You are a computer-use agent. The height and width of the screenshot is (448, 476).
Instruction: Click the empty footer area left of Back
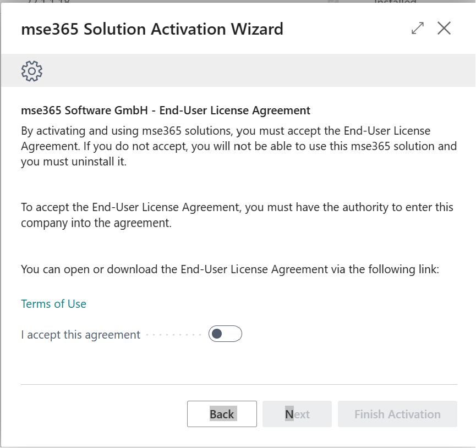[99, 414]
